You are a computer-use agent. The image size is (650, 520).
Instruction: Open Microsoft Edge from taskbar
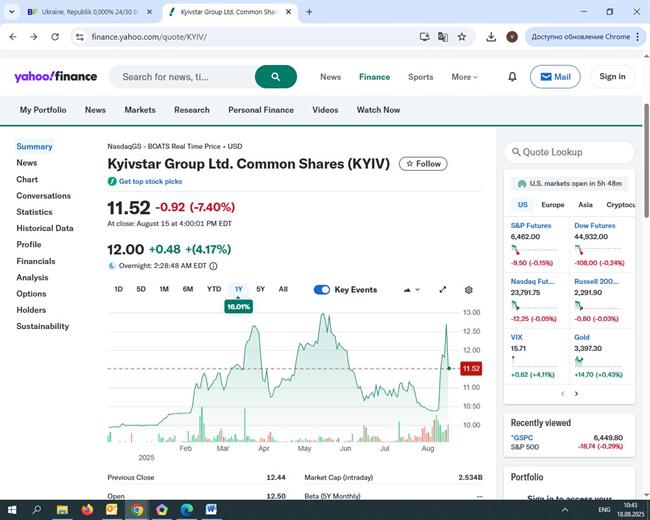pos(187,510)
